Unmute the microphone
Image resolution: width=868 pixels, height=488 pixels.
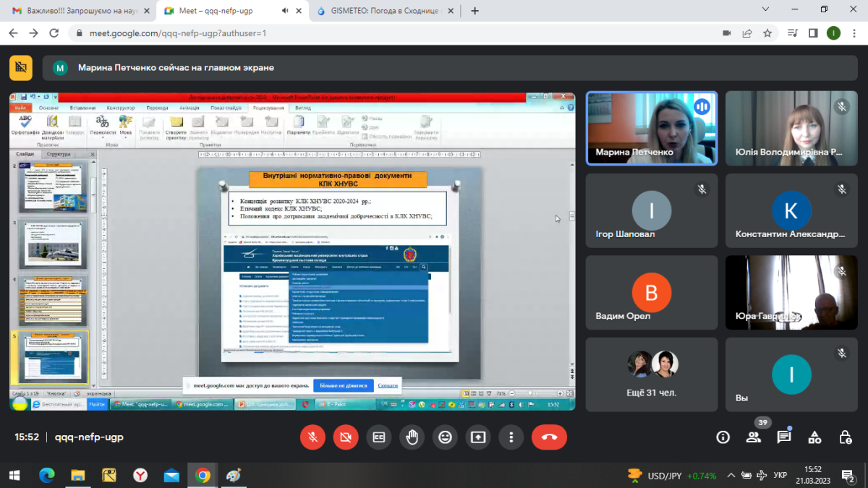point(312,437)
